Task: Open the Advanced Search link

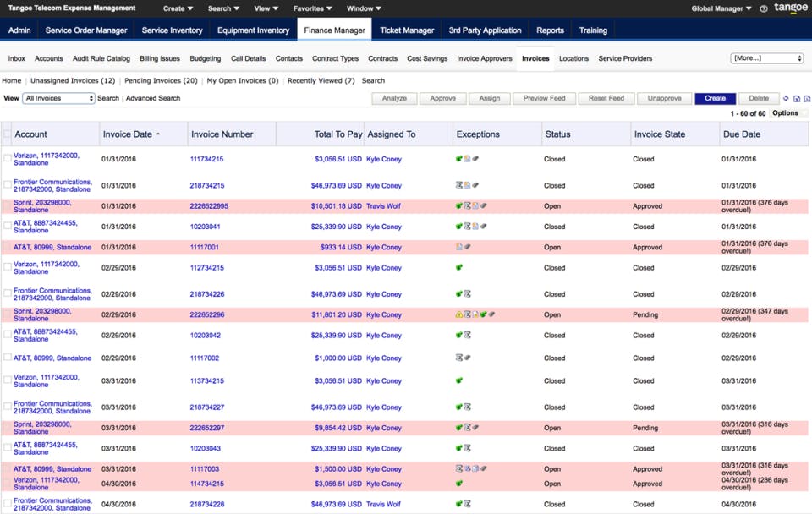Action: click(153, 98)
